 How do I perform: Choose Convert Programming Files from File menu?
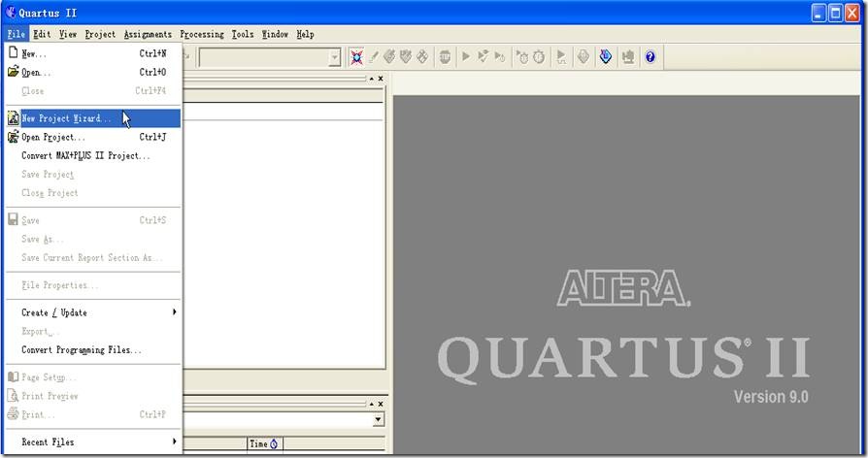click(82, 350)
